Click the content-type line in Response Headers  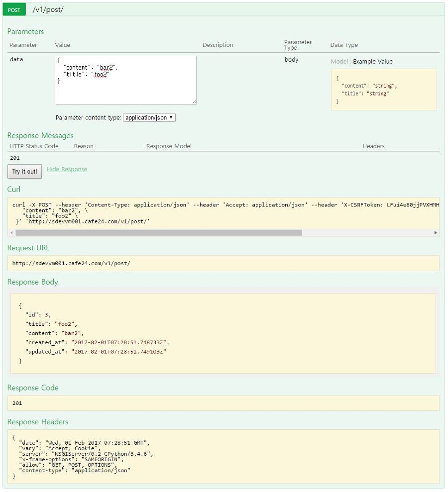[75, 470]
